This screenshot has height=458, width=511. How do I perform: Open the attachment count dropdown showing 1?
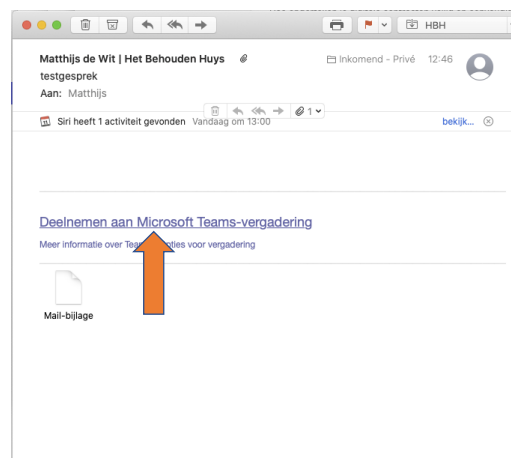[308, 111]
